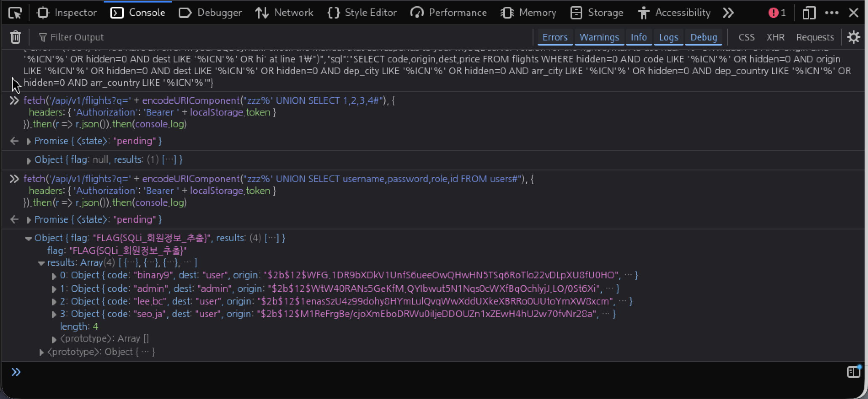Clear console output with trash icon
Image resolution: width=868 pixels, height=399 pixels.
tap(16, 37)
